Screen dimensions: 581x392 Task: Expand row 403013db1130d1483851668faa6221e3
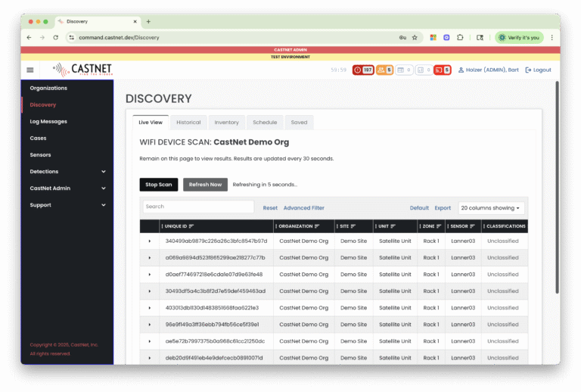pyautogui.click(x=149, y=308)
